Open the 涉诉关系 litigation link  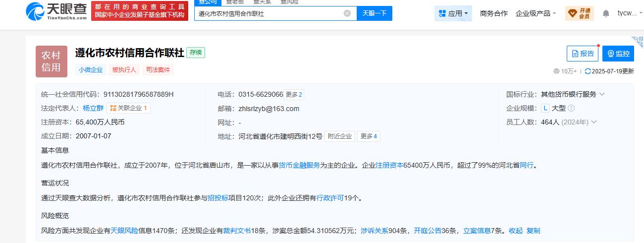375,231
